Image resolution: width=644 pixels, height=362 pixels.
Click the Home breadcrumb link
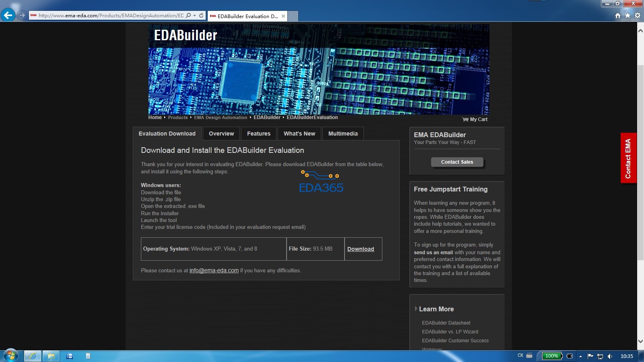pyautogui.click(x=155, y=117)
